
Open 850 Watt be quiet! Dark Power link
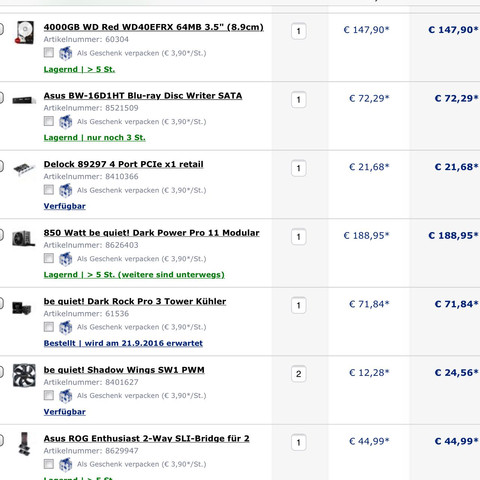[151, 233]
